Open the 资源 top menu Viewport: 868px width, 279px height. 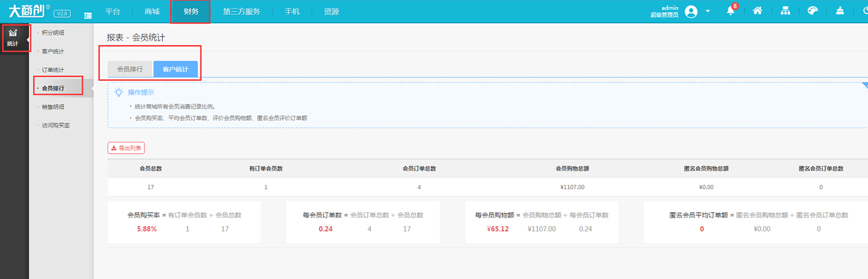coord(331,12)
